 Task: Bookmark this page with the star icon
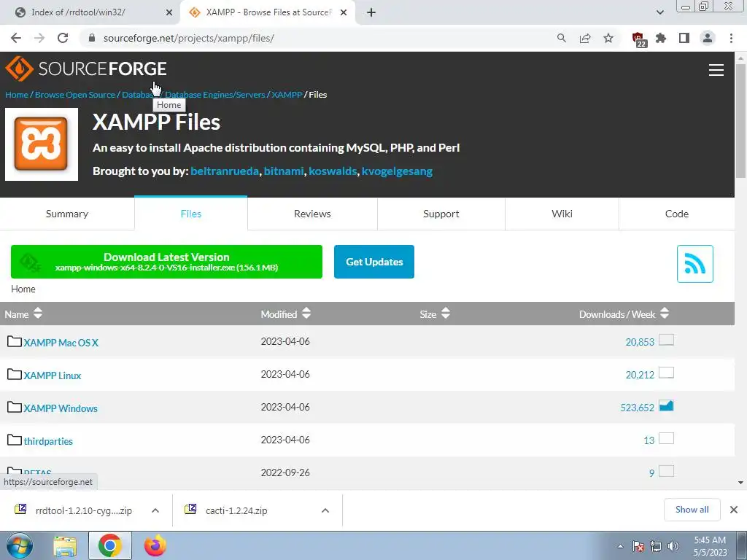pyautogui.click(x=608, y=38)
